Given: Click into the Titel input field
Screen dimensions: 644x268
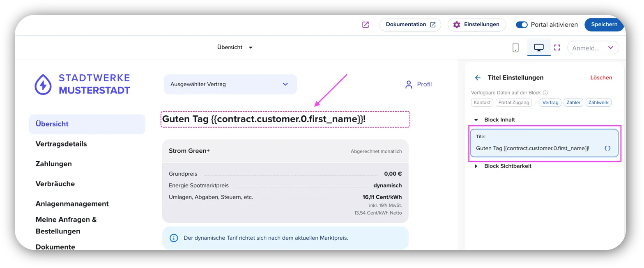Looking at the screenshot, I should tap(545, 143).
